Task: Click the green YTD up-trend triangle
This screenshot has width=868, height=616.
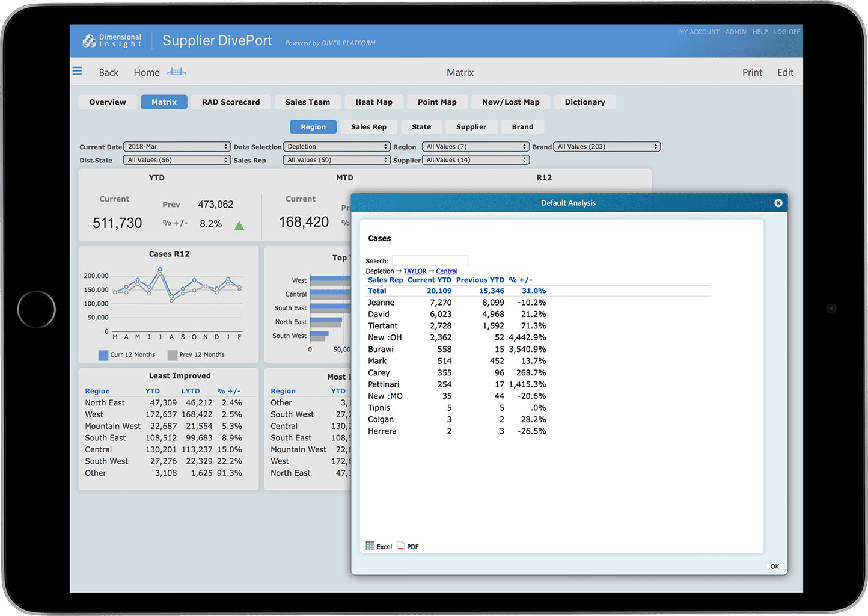Action: tap(239, 226)
